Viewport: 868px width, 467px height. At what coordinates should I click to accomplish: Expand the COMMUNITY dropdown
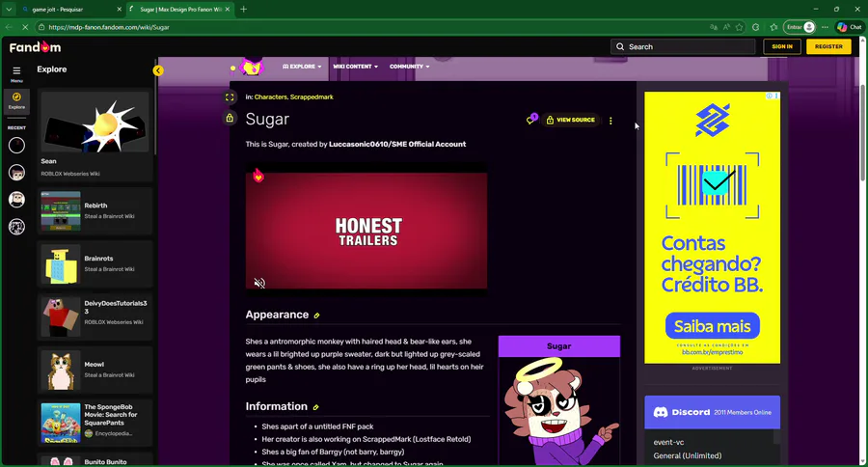point(409,67)
